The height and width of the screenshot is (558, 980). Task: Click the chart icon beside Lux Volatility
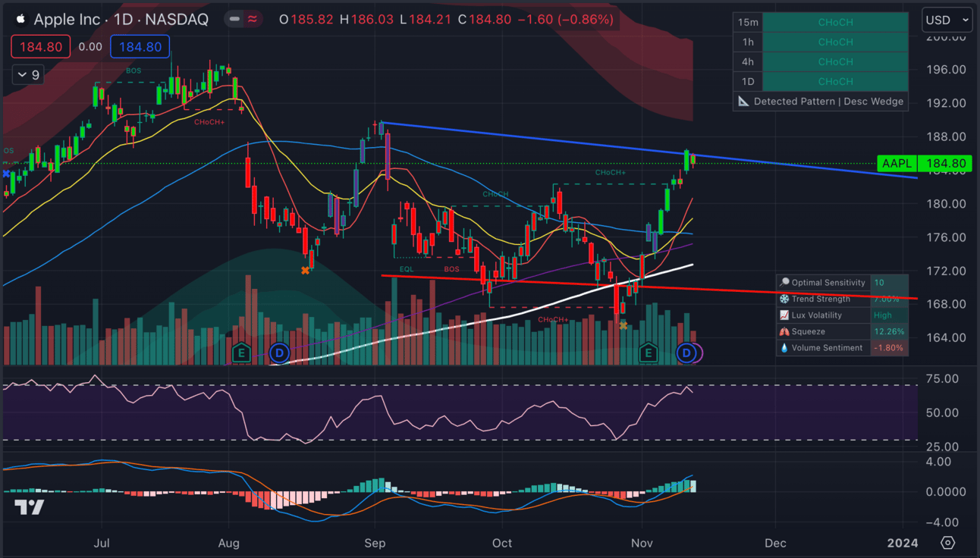784,315
